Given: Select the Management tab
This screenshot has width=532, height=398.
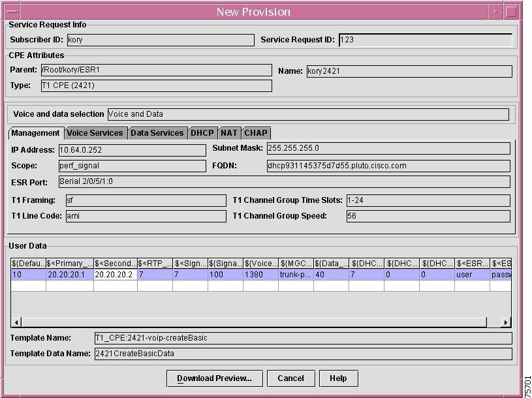Looking at the screenshot, I should [x=35, y=132].
